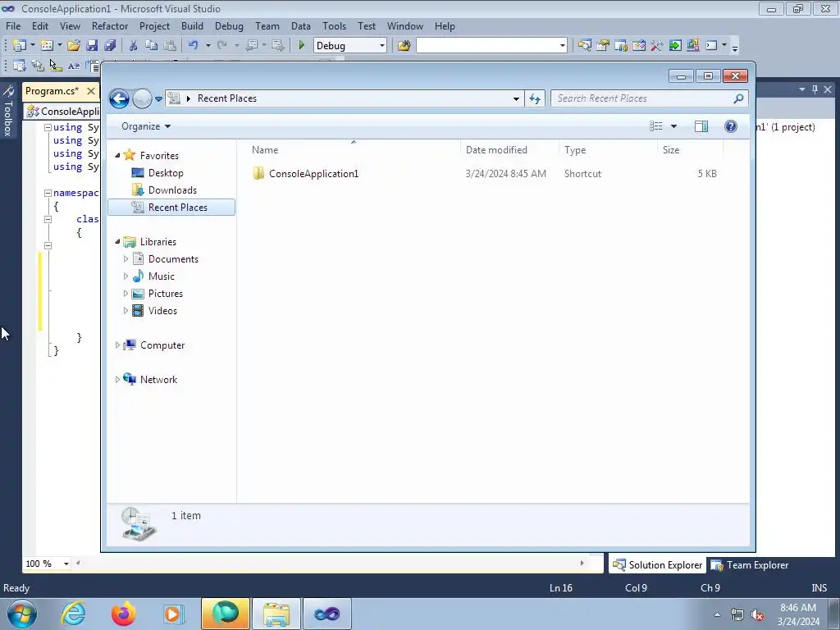Open the File menu
The image size is (840, 630).
pyautogui.click(x=13, y=25)
